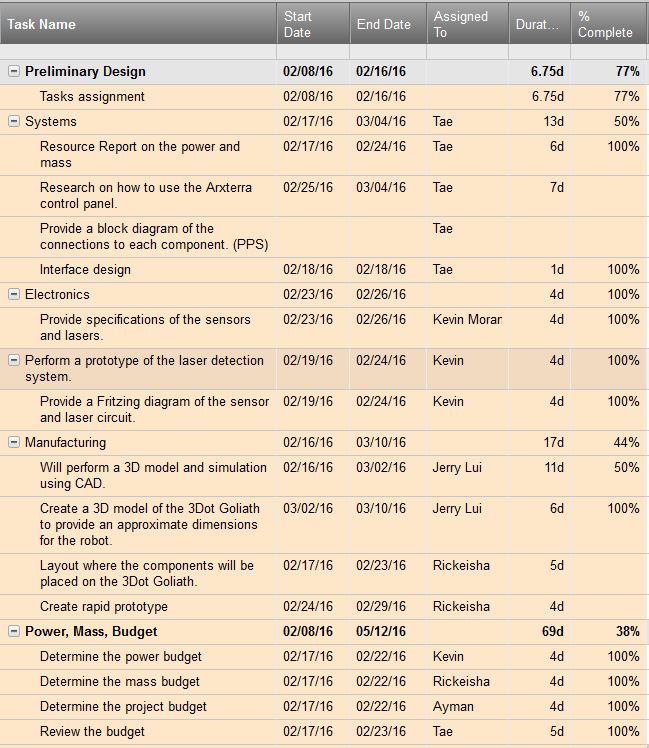
Task: Click the % Complete column header
Action: click(608, 24)
